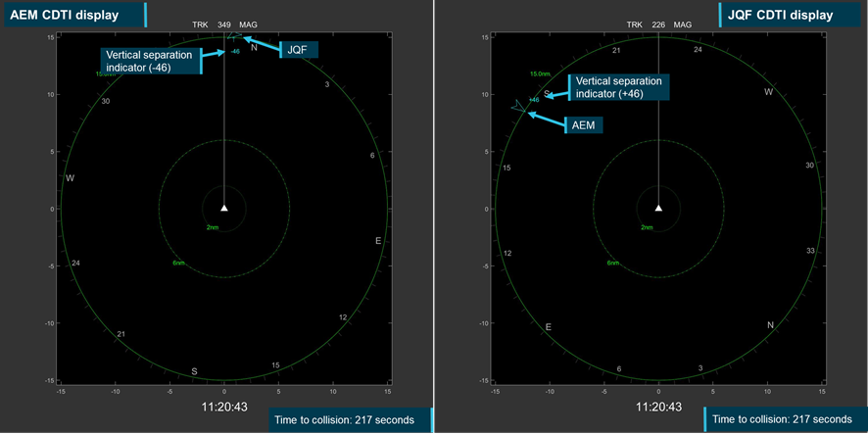Click compass heading 24 in the AEM display

click(x=76, y=263)
